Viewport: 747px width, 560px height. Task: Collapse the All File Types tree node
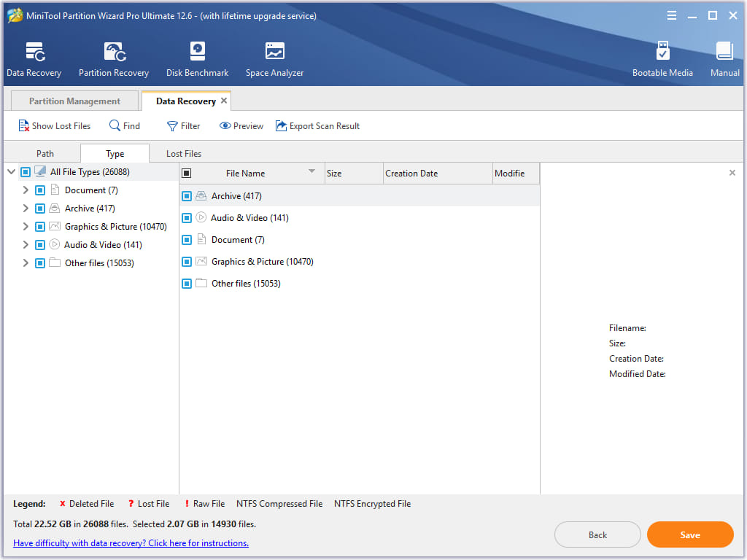coord(12,171)
